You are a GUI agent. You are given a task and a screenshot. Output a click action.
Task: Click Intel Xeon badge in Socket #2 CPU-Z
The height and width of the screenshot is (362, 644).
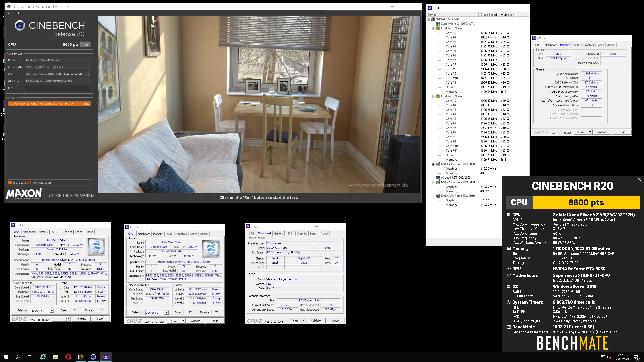click(x=211, y=249)
